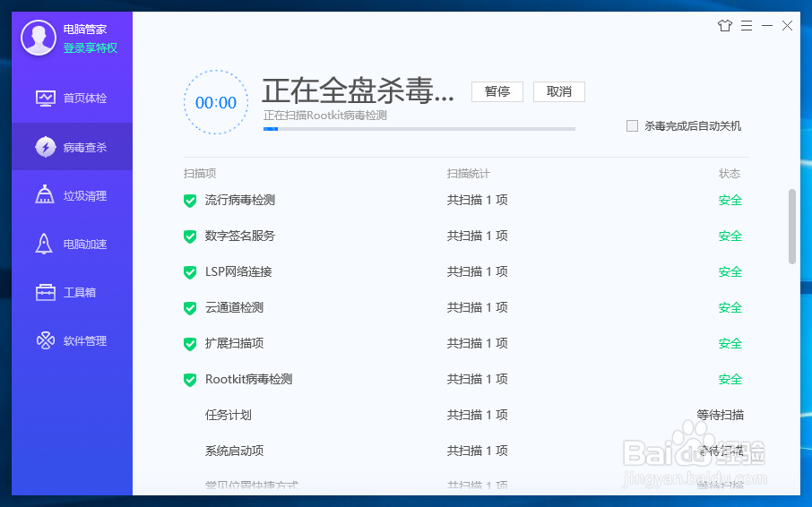Click shield icon beside 扩展扫描项

pos(190,344)
